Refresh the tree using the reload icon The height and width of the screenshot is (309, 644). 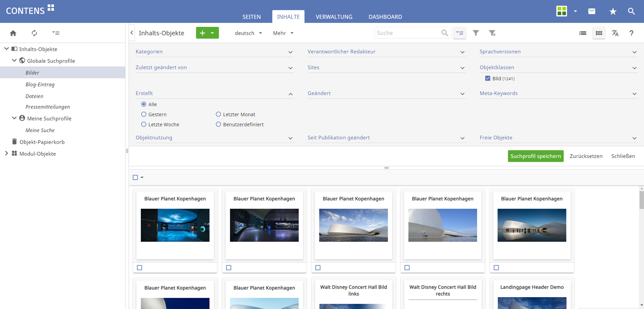[x=34, y=33]
